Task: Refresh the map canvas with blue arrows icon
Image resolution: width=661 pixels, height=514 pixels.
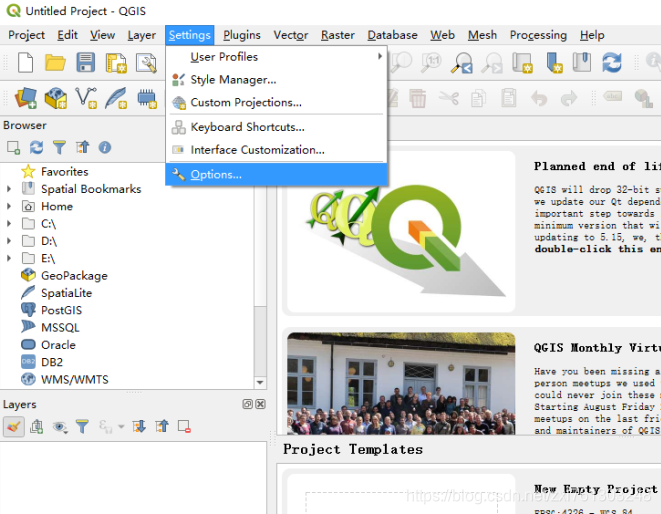Action: tap(612, 63)
